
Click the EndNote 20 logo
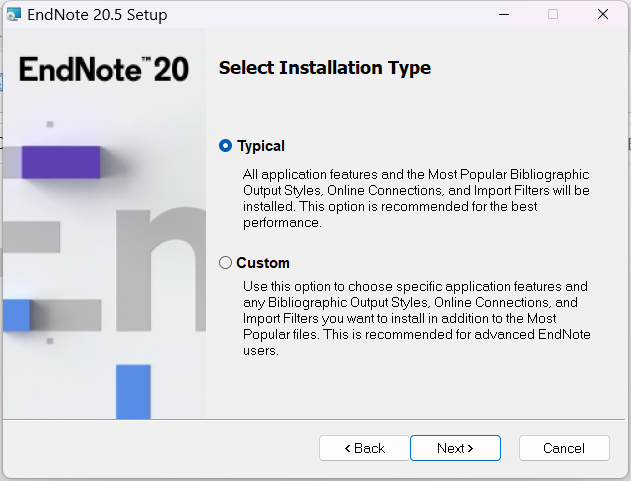[x=103, y=69]
